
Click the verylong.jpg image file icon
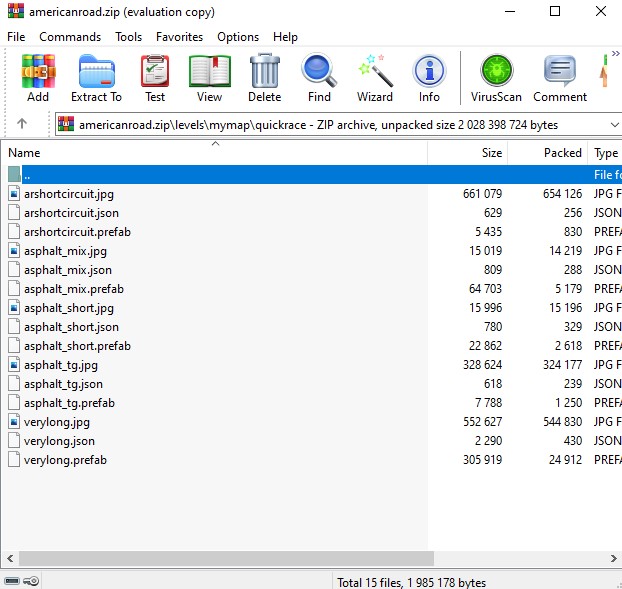pyautogui.click(x=14, y=422)
